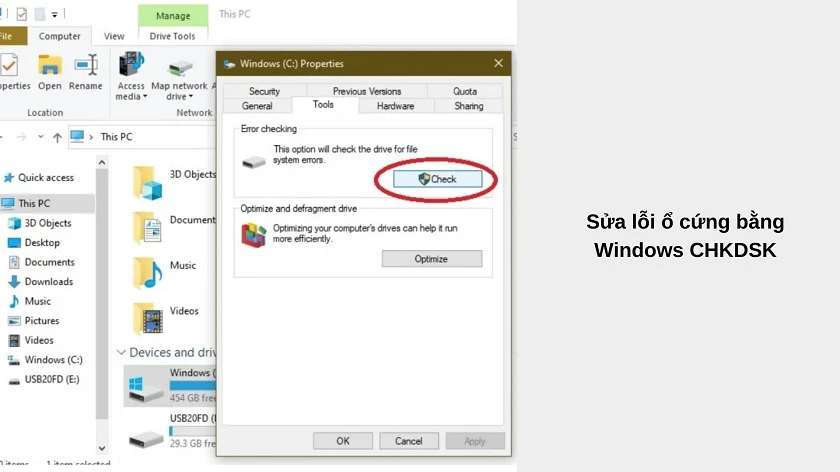The width and height of the screenshot is (840, 472).
Task: Switch to the General tab
Action: pos(257,106)
